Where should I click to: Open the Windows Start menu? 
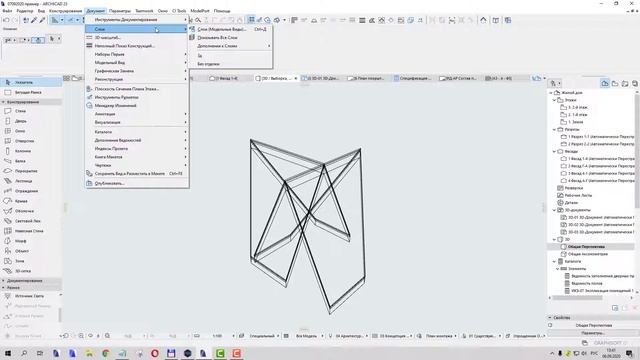[x=7, y=353]
